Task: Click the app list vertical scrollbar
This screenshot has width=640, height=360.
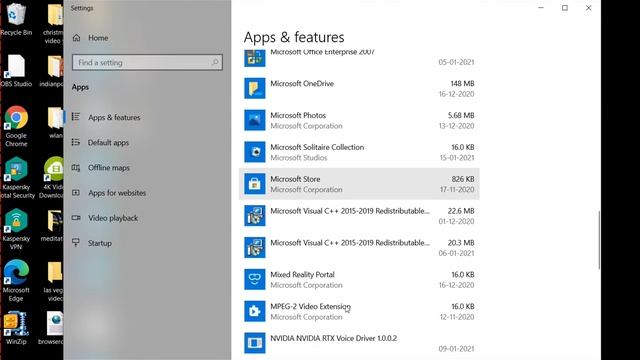Action: 599,240
